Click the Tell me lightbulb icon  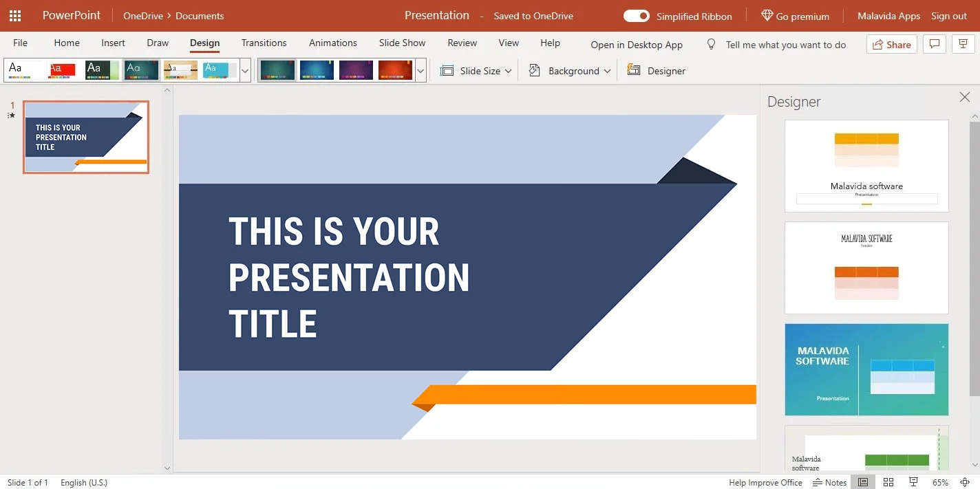click(x=712, y=44)
